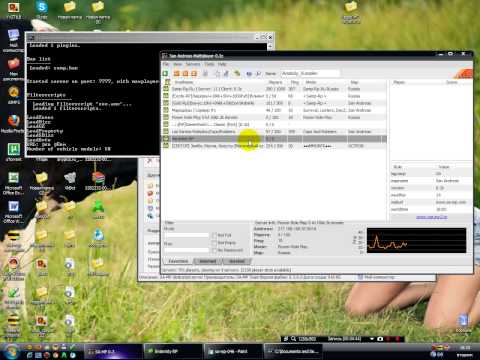480x360 pixels.
Task: Select the Mozilla Firefox desktop icon
Action: 13,124
